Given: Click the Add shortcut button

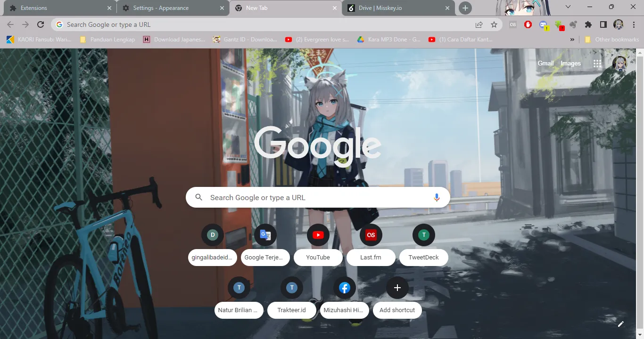Looking at the screenshot, I should coord(397,297).
